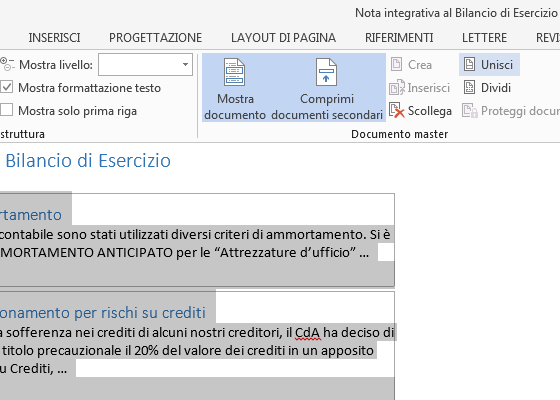Uncheck Mostra formattazione testo checkbox
The image size is (560, 400).
(x=6, y=88)
